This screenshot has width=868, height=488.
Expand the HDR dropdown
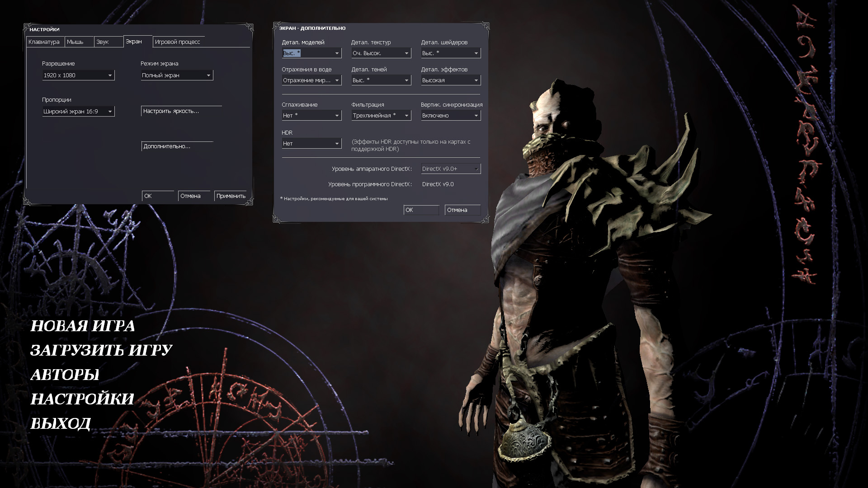click(311, 144)
